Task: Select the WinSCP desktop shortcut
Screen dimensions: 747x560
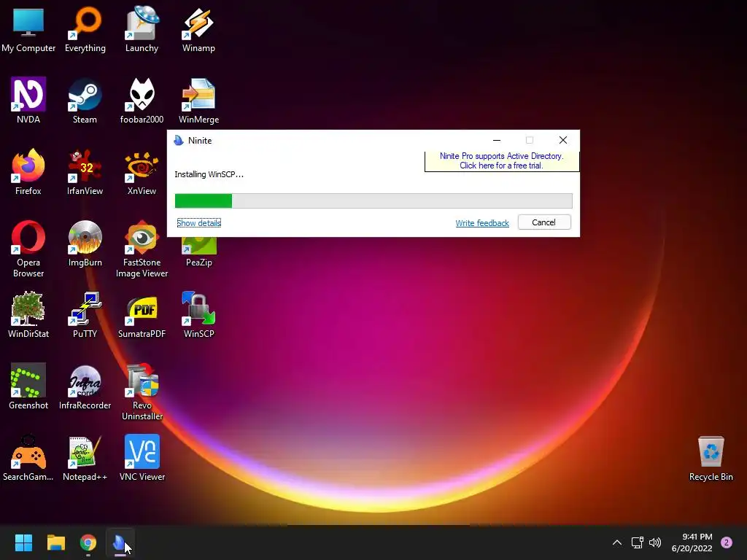Action: 198,315
